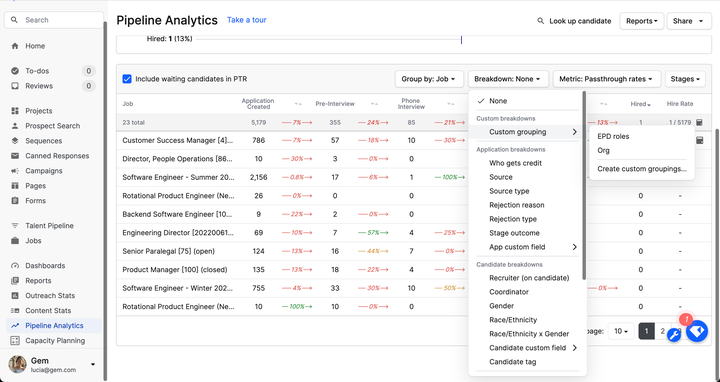
Task: Click the Canned Responses envelope icon
Action: coord(15,156)
